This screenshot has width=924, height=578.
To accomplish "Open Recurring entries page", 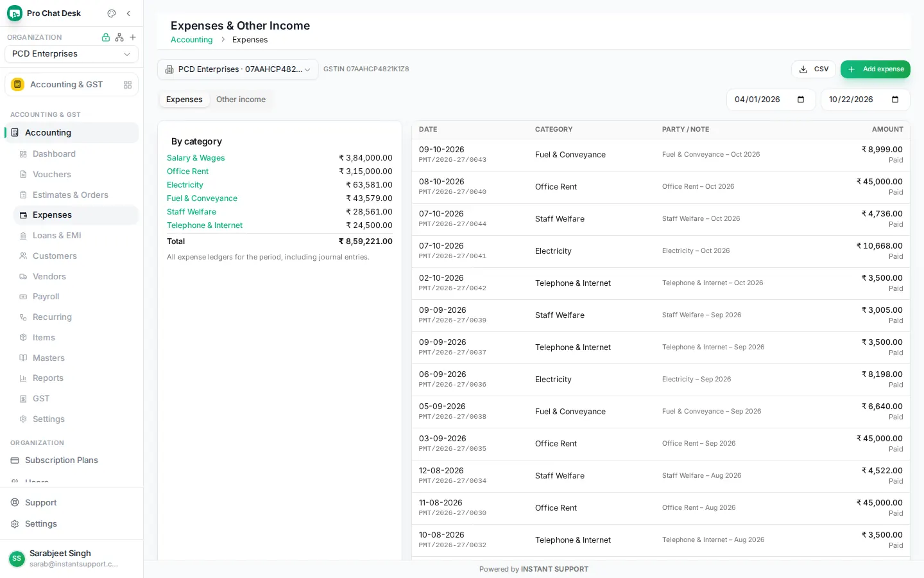I will (76, 317).
